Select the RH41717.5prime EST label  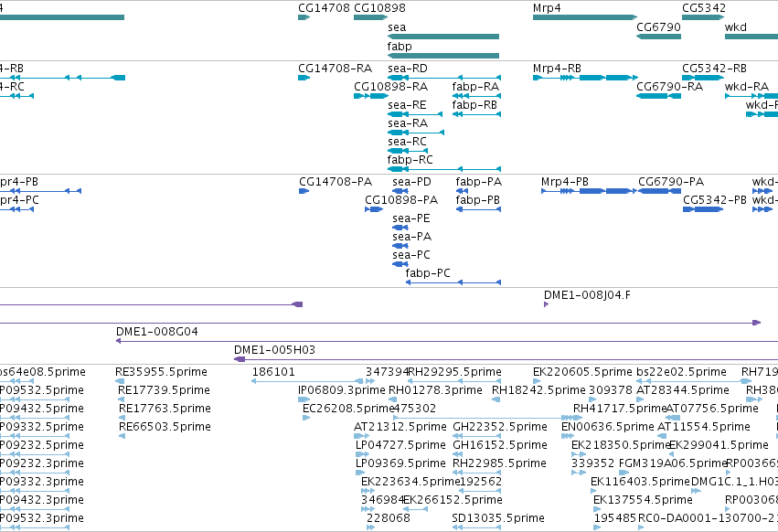[620, 409]
